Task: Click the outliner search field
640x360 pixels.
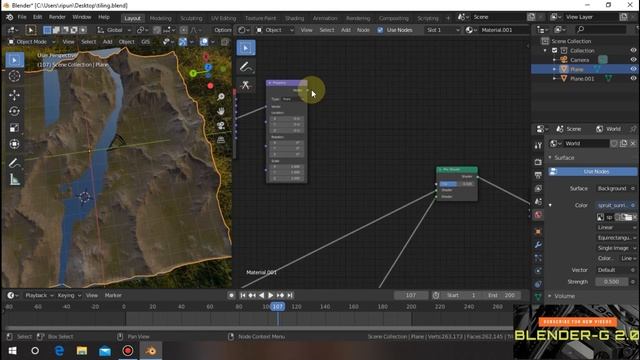Action: click(600, 29)
